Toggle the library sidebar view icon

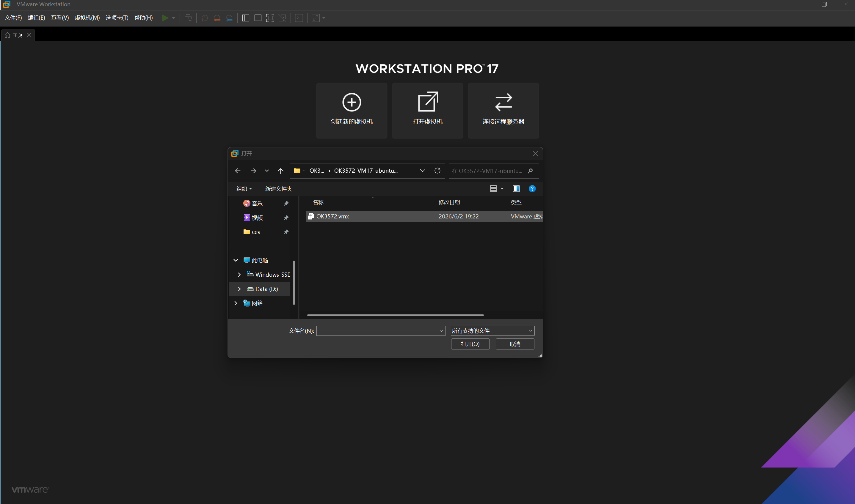click(x=246, y=18)
